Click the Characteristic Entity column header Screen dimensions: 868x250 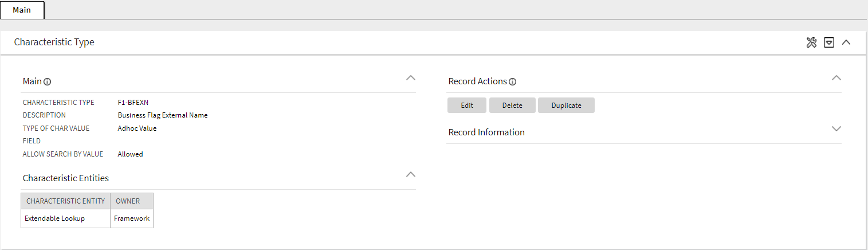pos(65,201)
